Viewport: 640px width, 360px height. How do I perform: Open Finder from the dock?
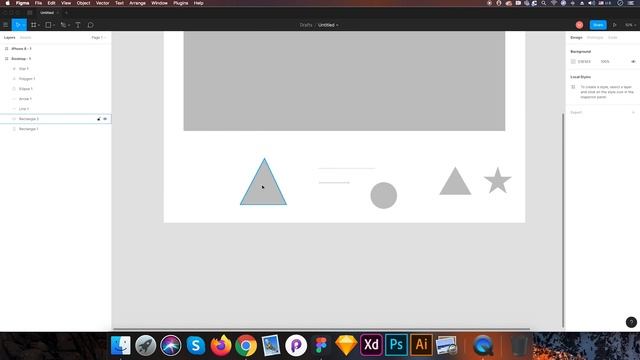(121, 345)
